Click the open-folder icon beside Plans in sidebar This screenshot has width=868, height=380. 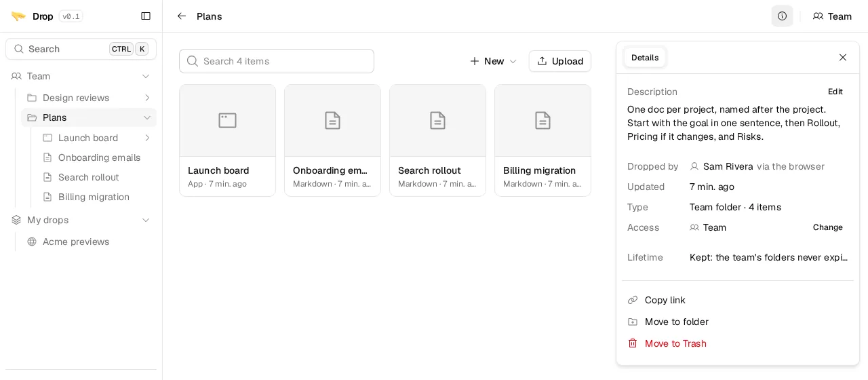pyautogui.click(x=32, y=118)
